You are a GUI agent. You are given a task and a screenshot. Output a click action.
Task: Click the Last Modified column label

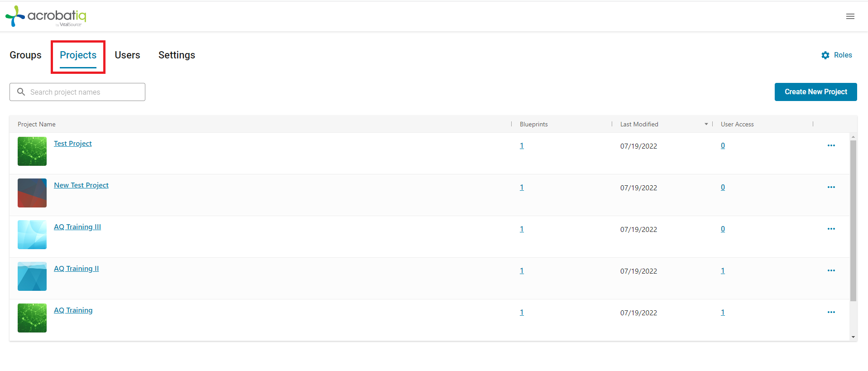tap(639, 124)
